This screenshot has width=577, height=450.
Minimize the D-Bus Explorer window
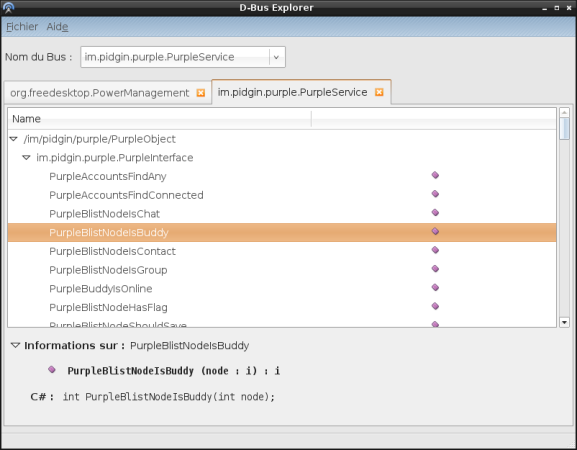[x=544, y=8]
